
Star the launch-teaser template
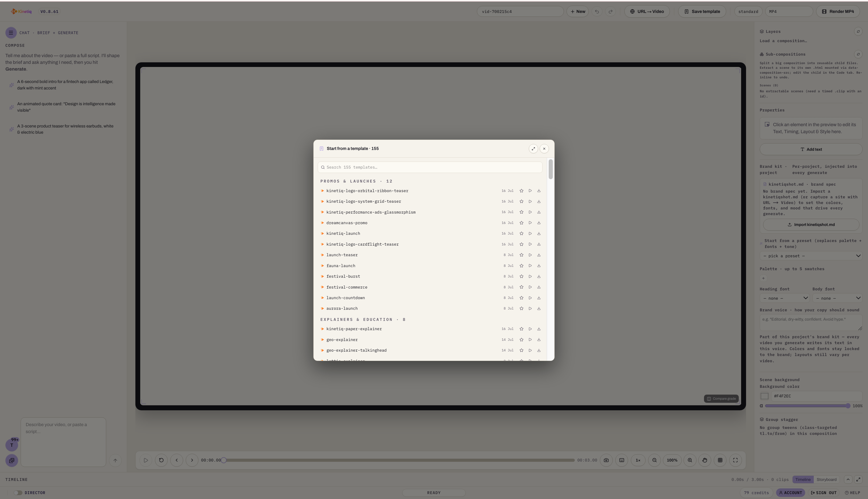point(521,255)
